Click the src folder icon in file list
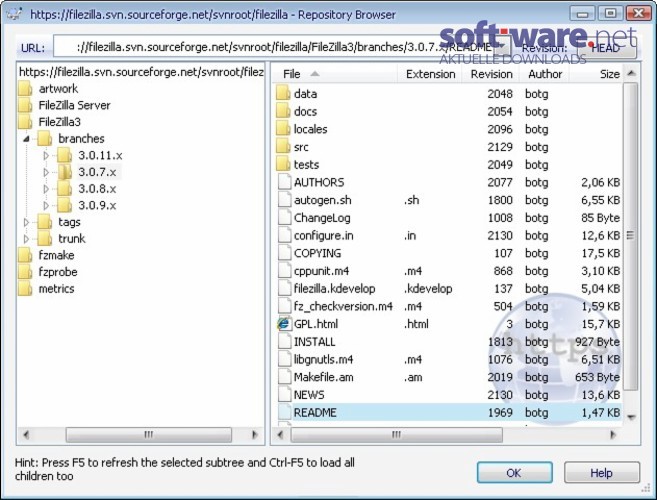This screenshot has height=500, width=657. [284, 147]
